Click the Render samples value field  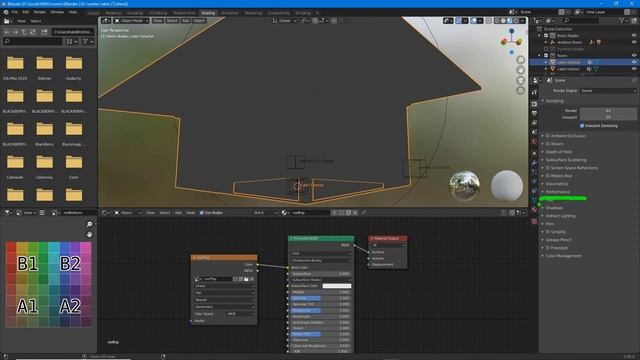coord(608,110)
